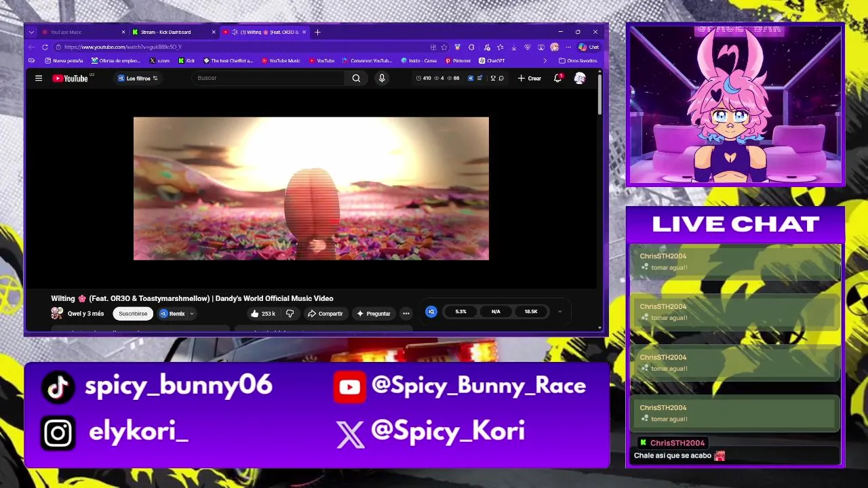Open the Otros favoritos folder

point(578,60)
